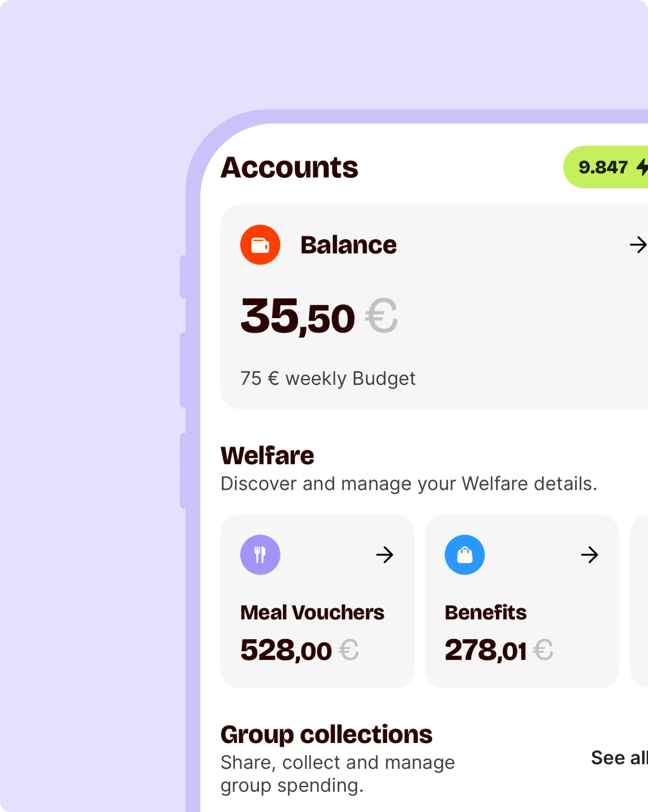
Task: Click the orange wallet Balance icon
Action: point(260,245)
